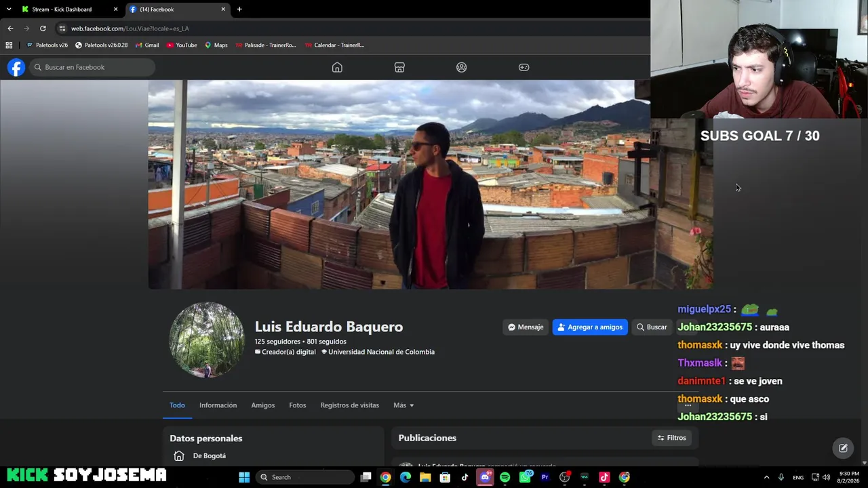Open Google Chrome from the taskbar
This screenshot has width=868, height=488.
(385, 477)
